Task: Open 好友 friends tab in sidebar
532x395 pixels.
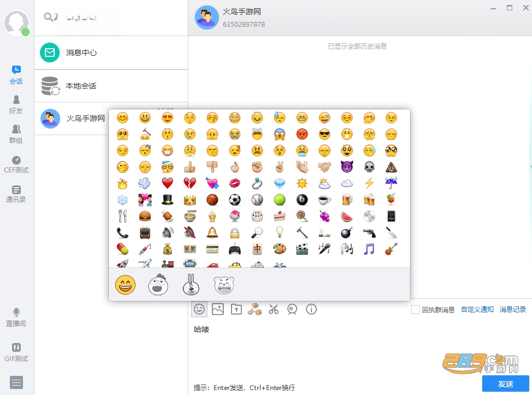Action: (x=16, y=105)
